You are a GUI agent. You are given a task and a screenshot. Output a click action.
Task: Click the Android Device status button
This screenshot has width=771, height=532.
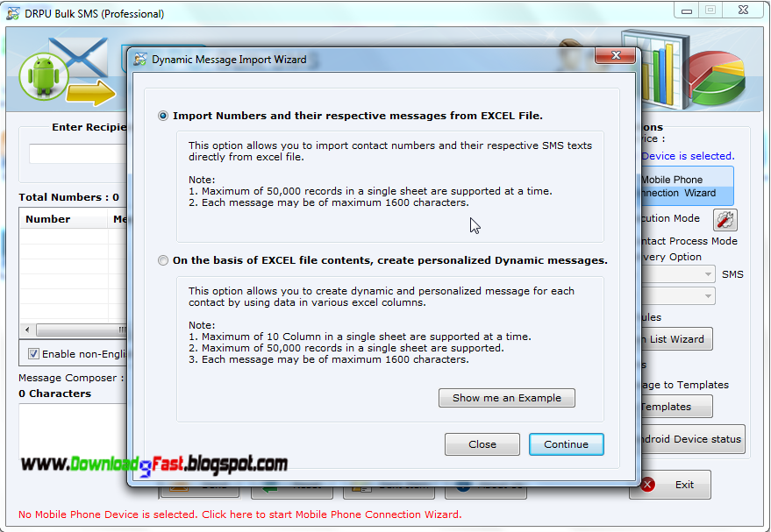[x=693, y=439]
